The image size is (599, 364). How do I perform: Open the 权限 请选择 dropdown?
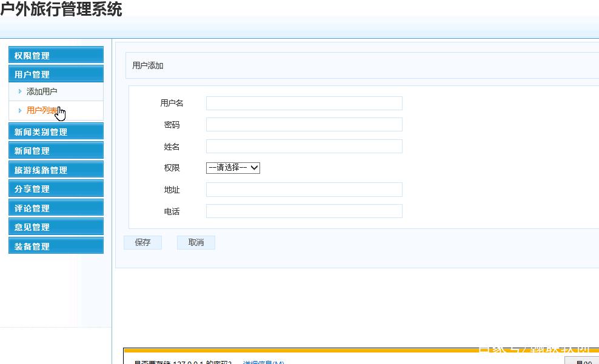233,168
